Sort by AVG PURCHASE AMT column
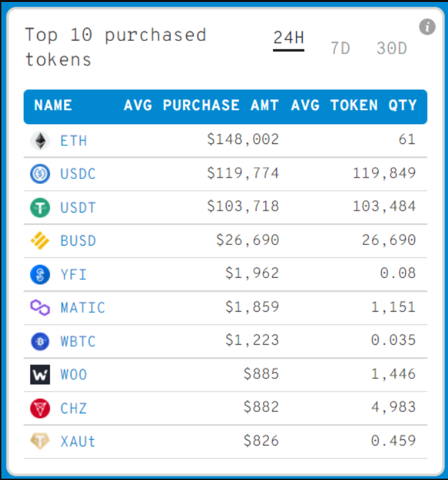 202,106
